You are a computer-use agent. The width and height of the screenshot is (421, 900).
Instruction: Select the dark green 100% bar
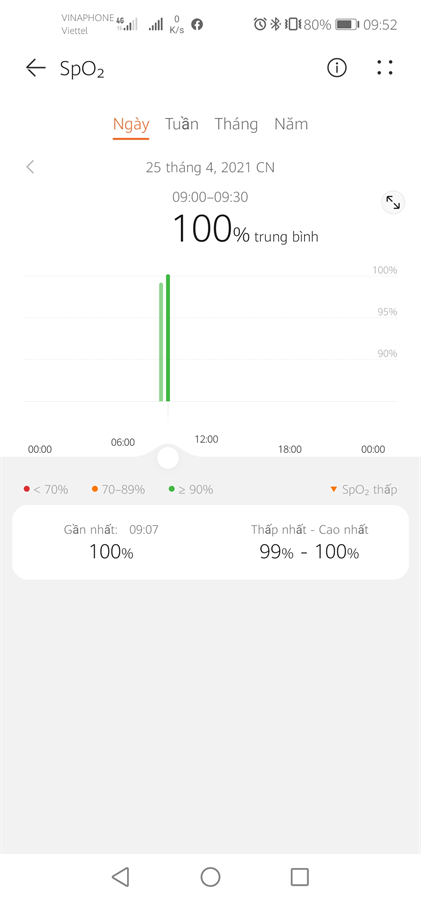pos(168,338)
